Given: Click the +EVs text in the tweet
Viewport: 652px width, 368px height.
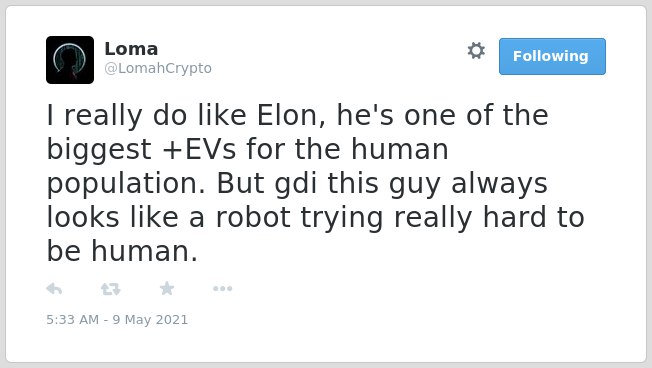Looking at the screenshot, I should coord(200,149).
